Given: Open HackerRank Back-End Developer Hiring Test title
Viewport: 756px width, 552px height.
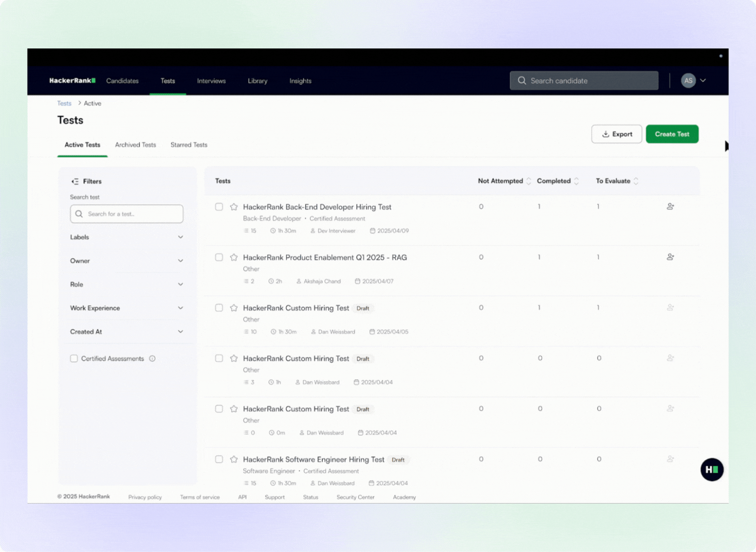Looking at the screenshot, I should [x=317, y=207].
